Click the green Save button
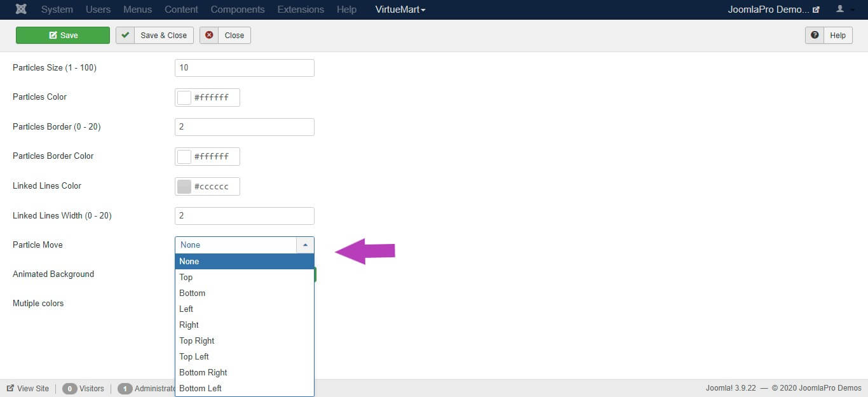Viewport: 868px width, 397px height. pos(63,35)
